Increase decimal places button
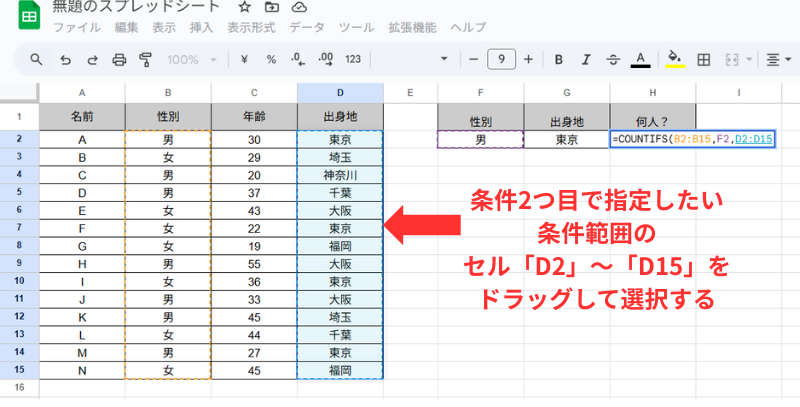Screen dimensions: 800x407 click(326, 60)
